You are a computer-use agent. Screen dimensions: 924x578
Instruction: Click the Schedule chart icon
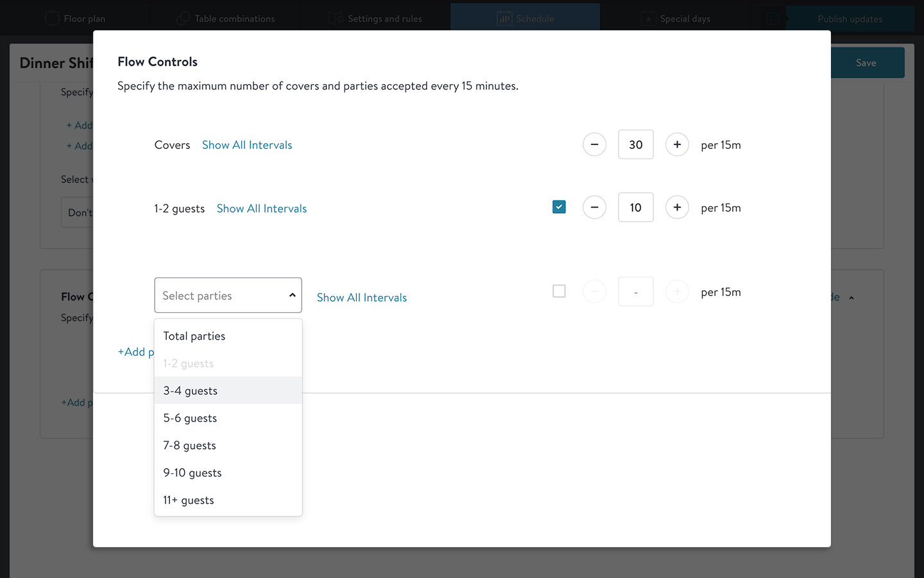pos(504,19)
